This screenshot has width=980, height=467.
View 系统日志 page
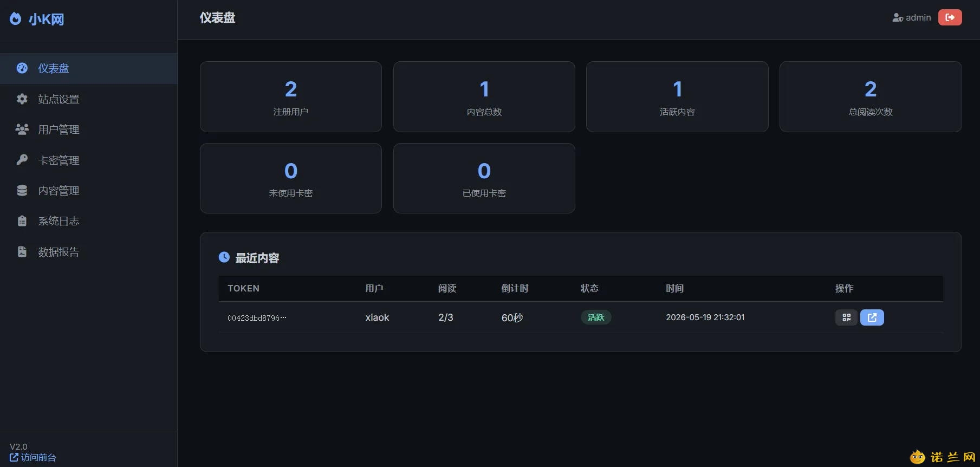[88, 221]
